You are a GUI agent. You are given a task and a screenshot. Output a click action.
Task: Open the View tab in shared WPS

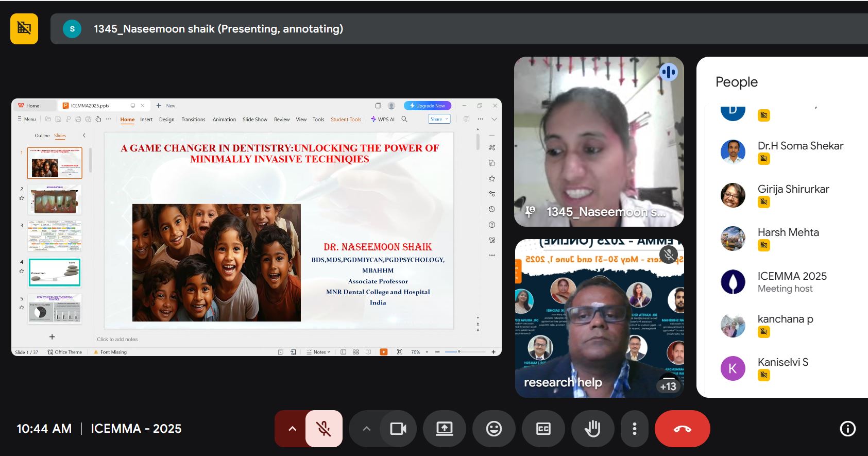point(301,119)
